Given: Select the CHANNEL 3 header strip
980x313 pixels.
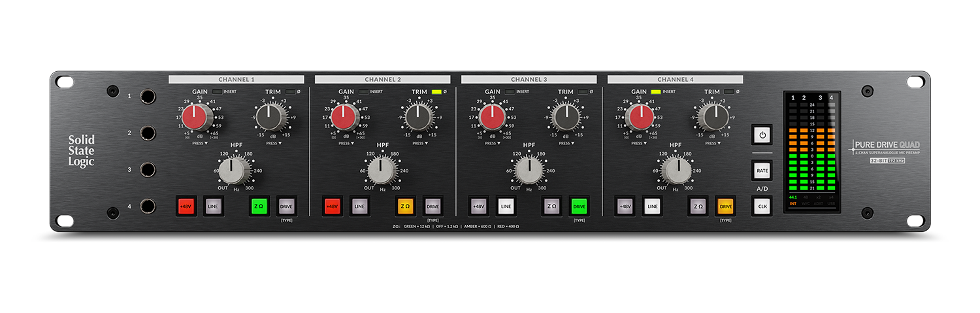Looking at the screenshot, I should point(529,80).
